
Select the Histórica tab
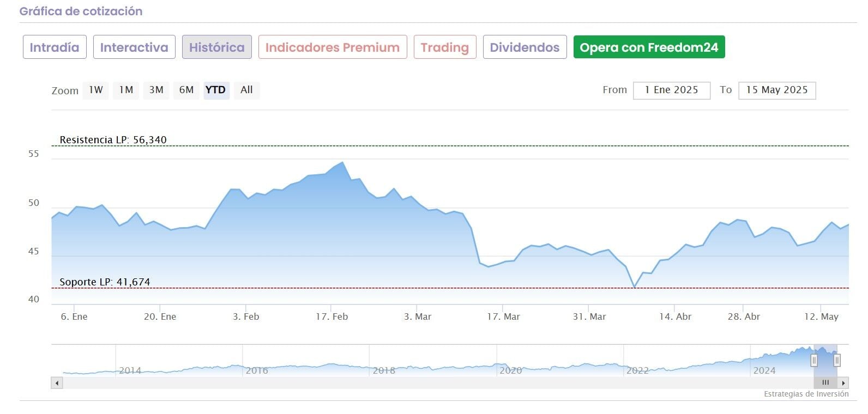tap(216, 47)
